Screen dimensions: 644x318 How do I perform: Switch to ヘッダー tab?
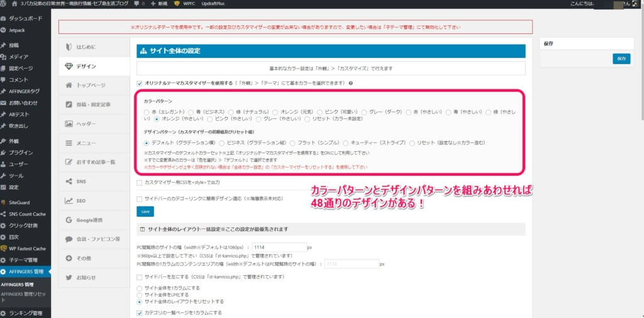94,124
